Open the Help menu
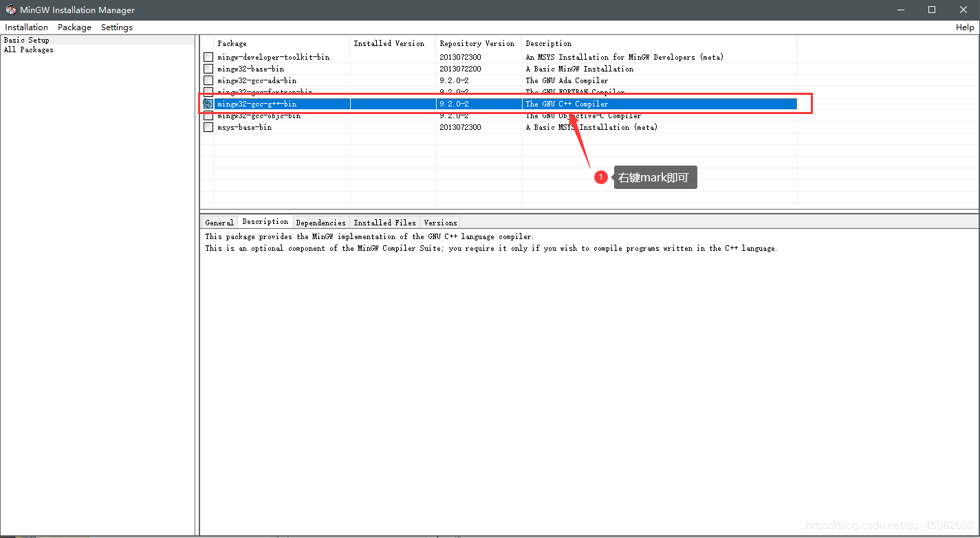 click(965, 27)
